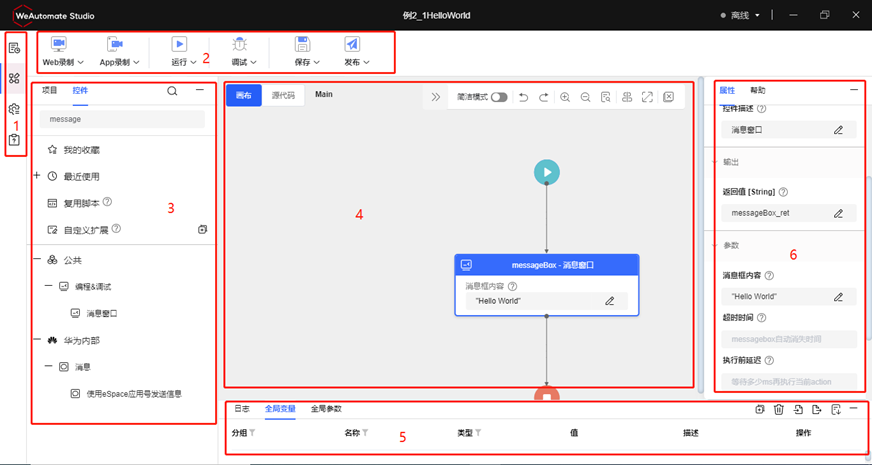Image resolution: width=872 pixels, height=465 pixels.
Task: Click the help icon beside 复用脚本
Action: 108,202
